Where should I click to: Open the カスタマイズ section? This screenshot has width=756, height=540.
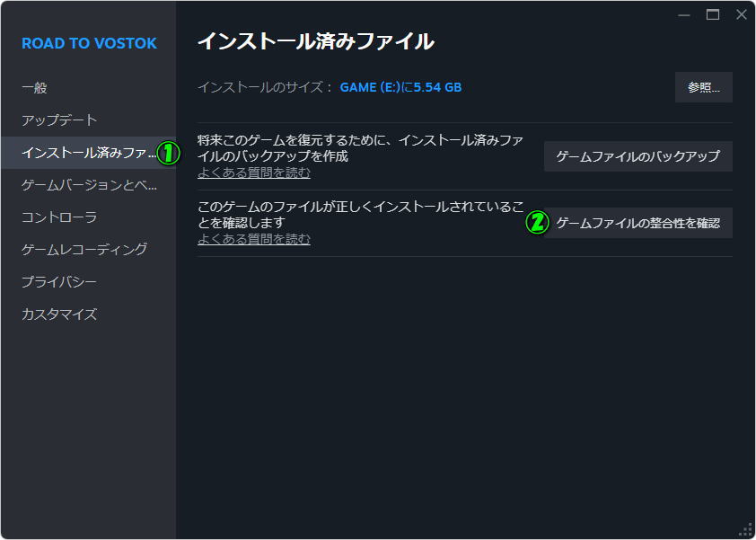[x=59, y=314]
